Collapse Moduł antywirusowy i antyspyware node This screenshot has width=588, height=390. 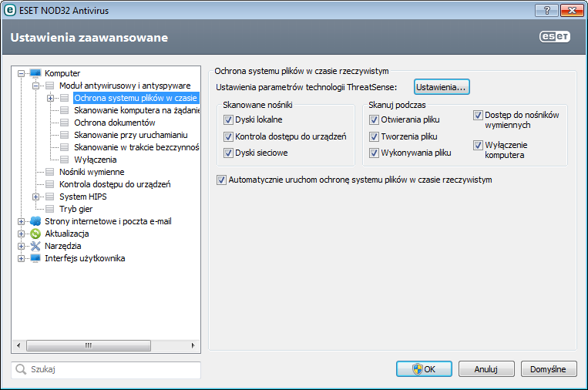[x=36, y=86]
